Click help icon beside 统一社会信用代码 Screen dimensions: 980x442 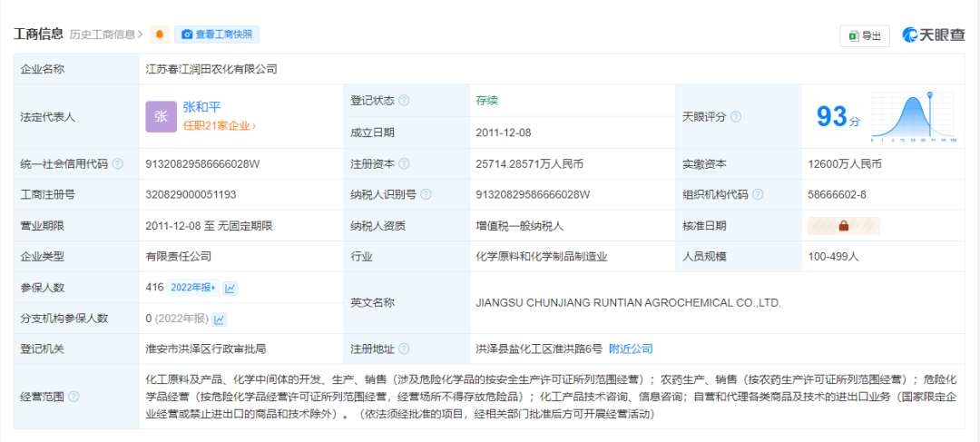point(117,164)
